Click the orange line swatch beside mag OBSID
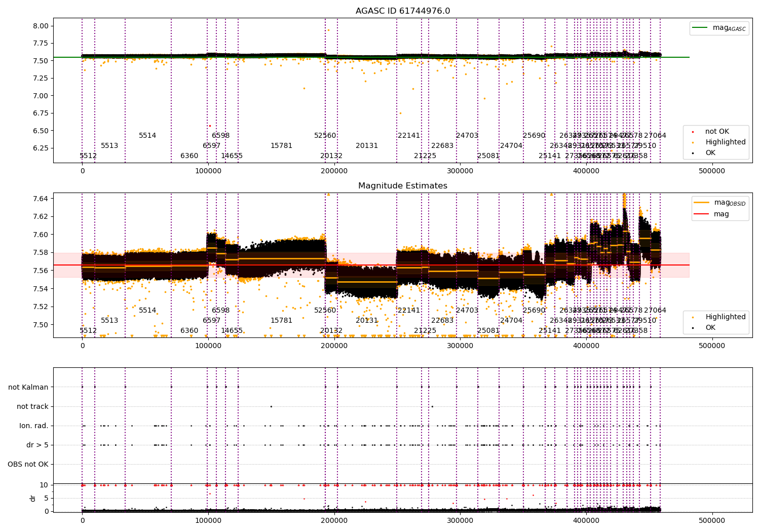760x532 pixels. (x=701, y=203)
